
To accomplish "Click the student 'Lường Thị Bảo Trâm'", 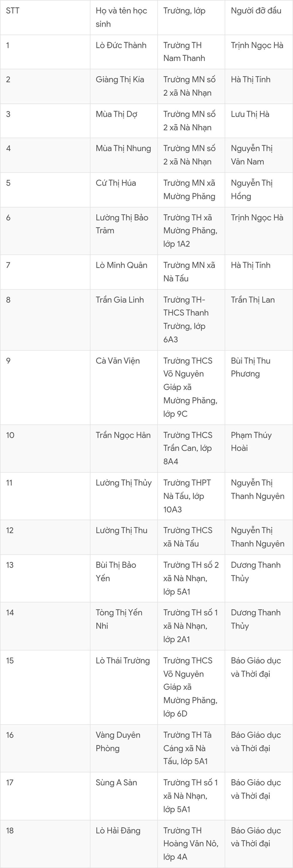I will (x=122, y=224).
